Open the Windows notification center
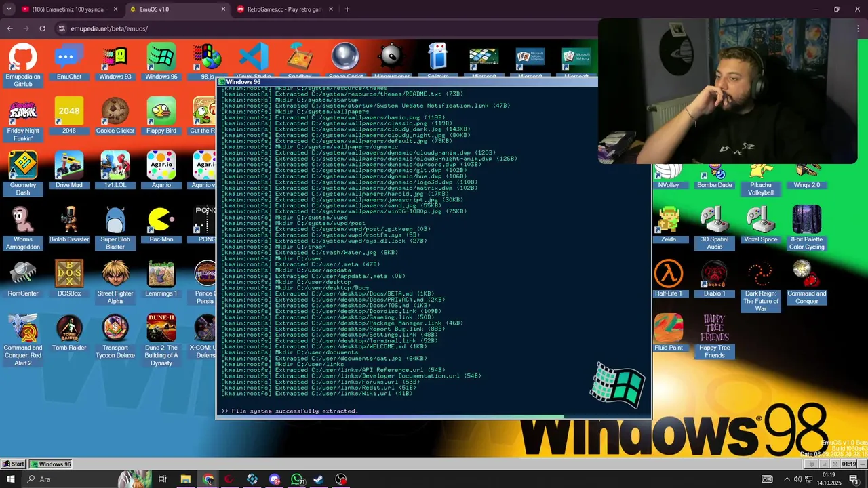 click(x=854, y=479)
